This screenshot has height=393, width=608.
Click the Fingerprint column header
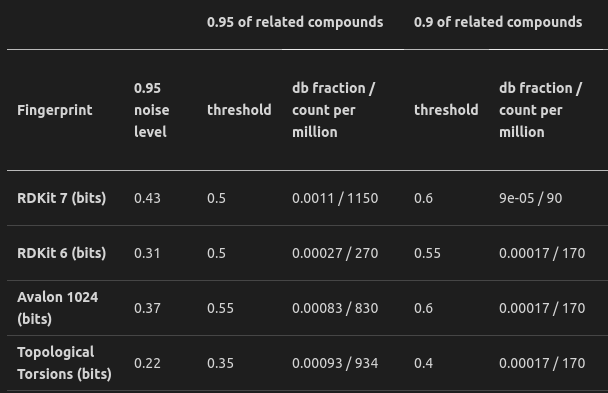click(x=55, y=110)
